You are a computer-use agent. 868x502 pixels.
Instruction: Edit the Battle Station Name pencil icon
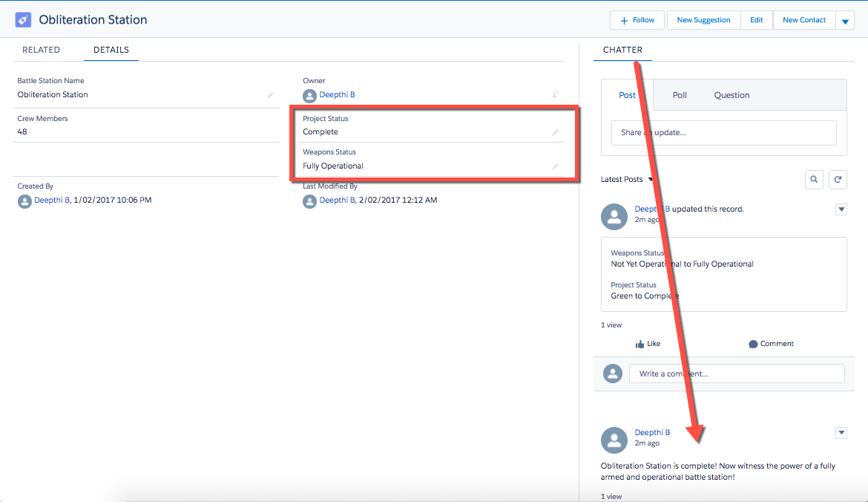click(x=270, y=95)
